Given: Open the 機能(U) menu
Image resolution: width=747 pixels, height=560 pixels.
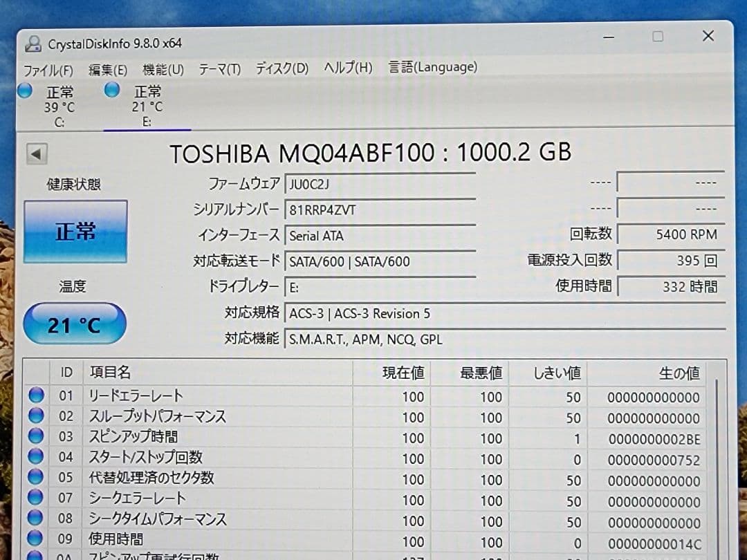Looking at the screenshot, I should 163,70.
